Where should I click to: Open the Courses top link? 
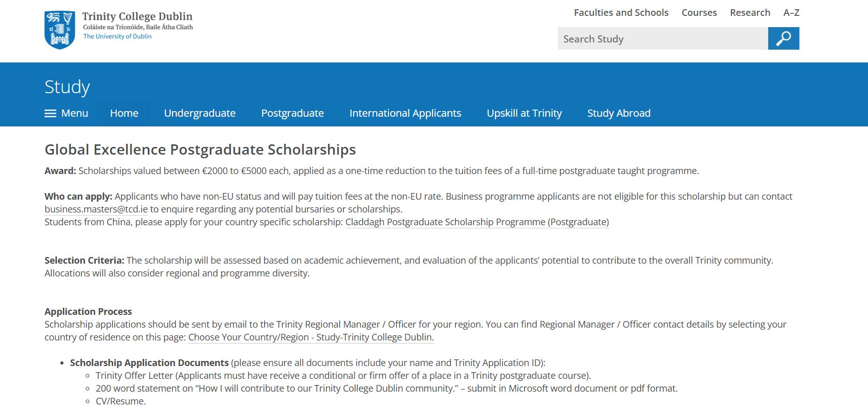click(699, 13)
